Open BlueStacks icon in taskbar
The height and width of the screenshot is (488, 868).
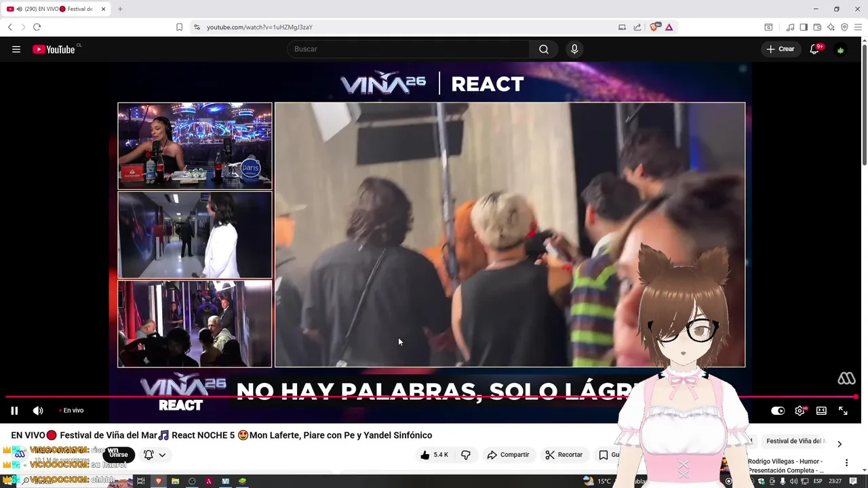tap(242, 481)
